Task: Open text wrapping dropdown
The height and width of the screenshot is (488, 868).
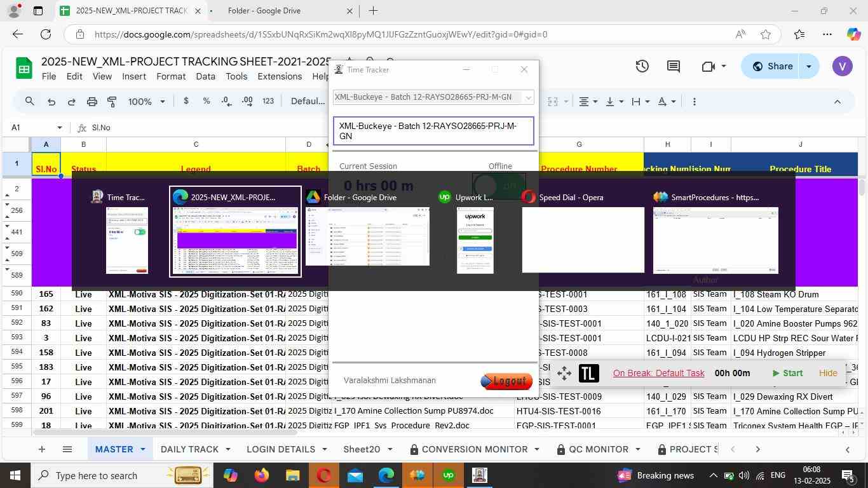Action: coord(640,102)
